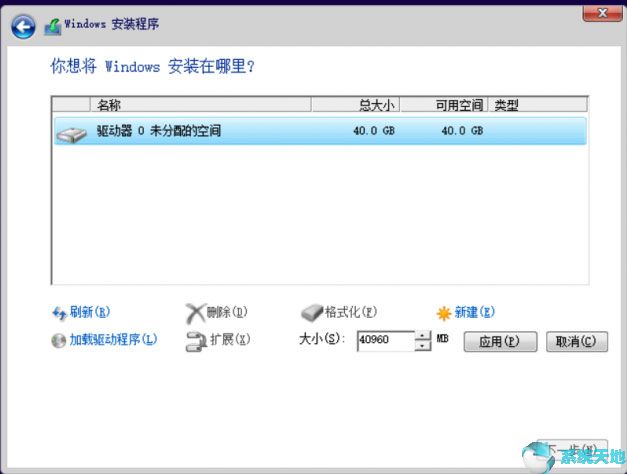Click the 40.0 GB free space cell

462,131
